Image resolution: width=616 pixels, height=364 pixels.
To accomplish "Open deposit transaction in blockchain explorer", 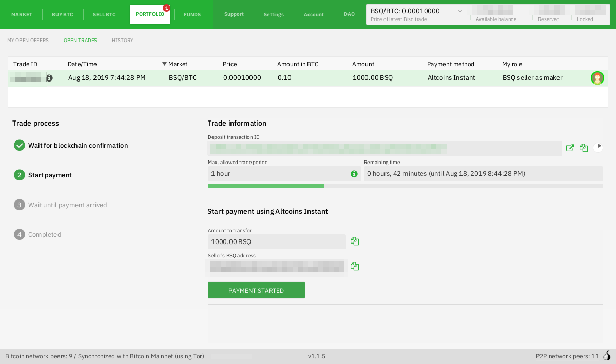I will [570, 148].
